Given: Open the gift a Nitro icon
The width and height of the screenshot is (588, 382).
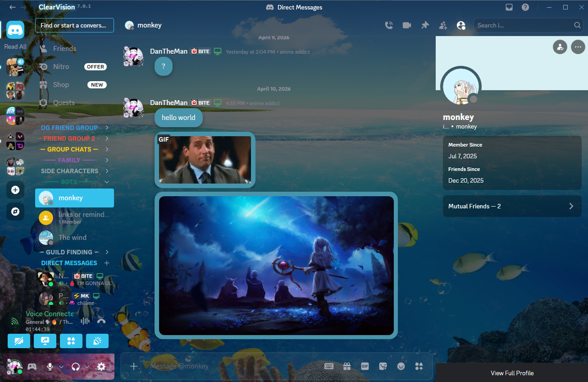Looking at the screenshot, I should click(x=347, y=366).
